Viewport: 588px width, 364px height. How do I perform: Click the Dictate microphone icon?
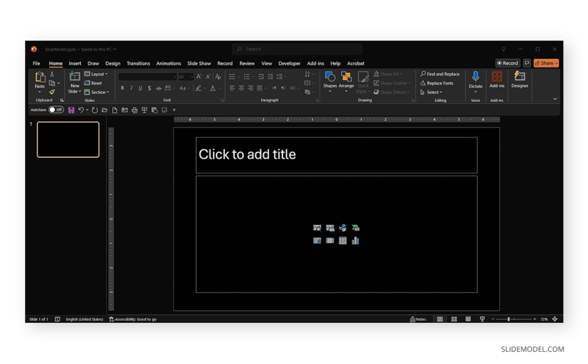tap(476, 76)
